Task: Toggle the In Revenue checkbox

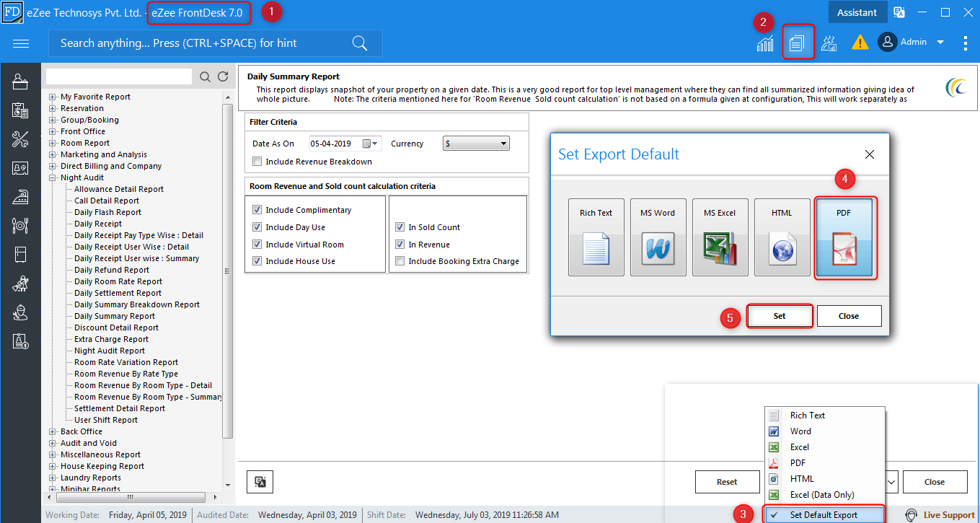Action: coord(399,245)
